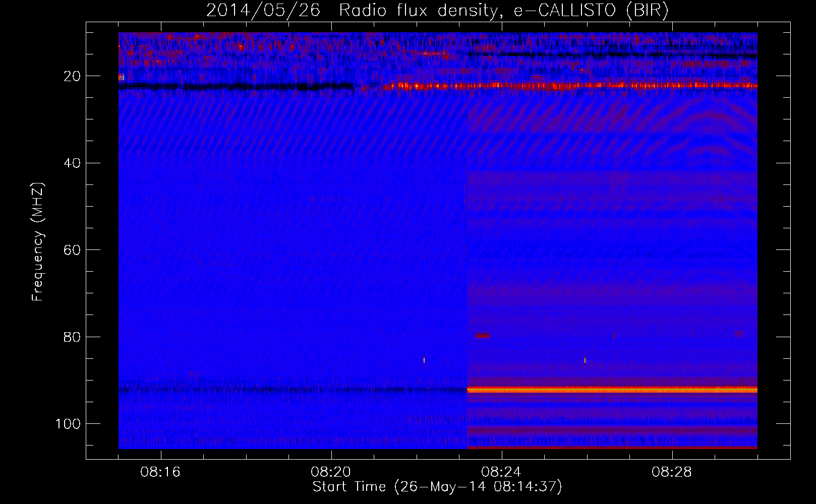Click the 08:24 time tick label
Screen dimensions: 816x504
pyautogui.click(x=501, y=472)
